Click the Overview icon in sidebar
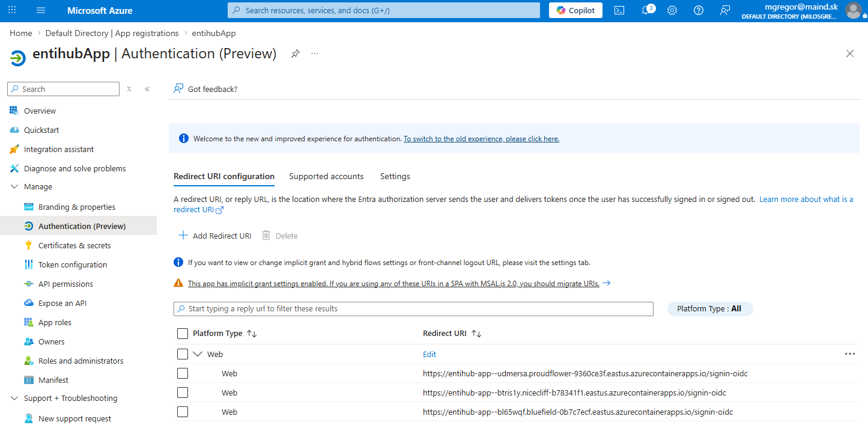 pos(14,111)
